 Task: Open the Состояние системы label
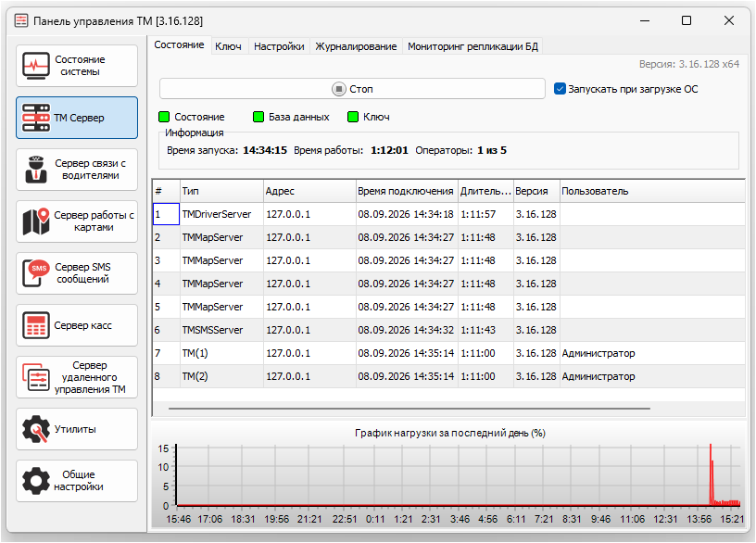tap(80, 66)
